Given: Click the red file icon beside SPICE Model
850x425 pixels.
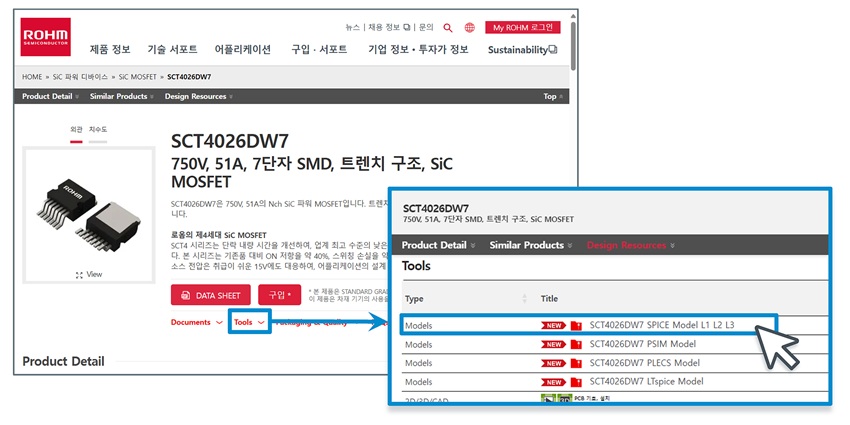Looking at the screenshot, I should [x=576, y=325].
